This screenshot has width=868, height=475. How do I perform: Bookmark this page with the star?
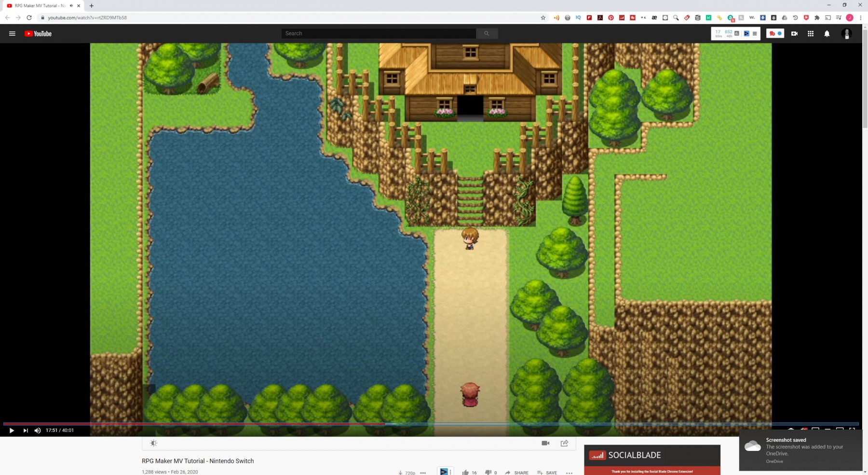pos(543,17)
